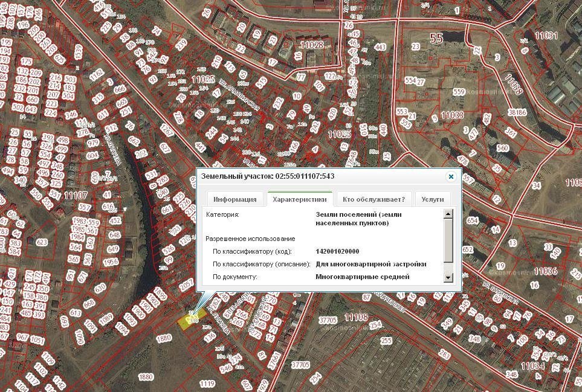Click cadastral block label 11028
Screen dimensions: 582x392
click(x=311, y=45)
